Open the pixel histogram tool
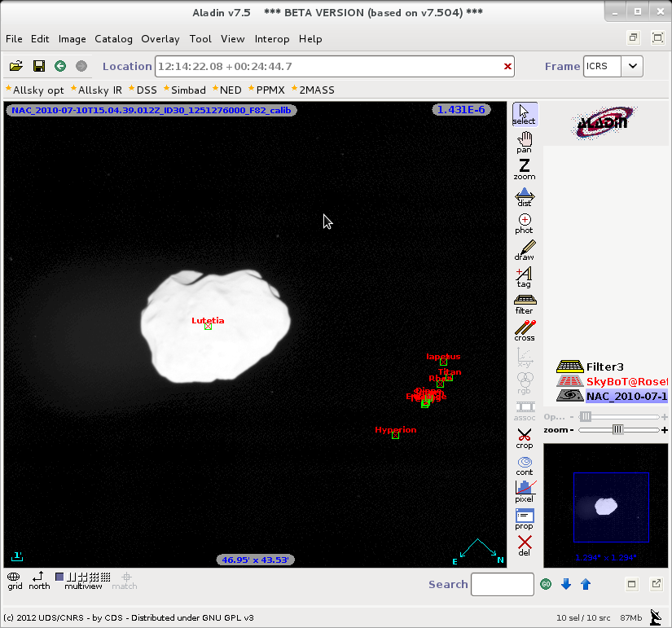Image resolution: width=672 pixels, height=628 pixels. 525,492
